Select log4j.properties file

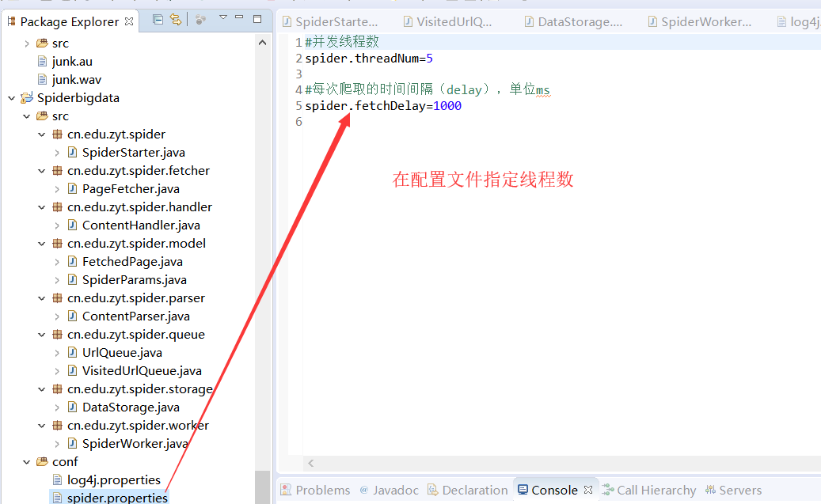click(114, 480)
